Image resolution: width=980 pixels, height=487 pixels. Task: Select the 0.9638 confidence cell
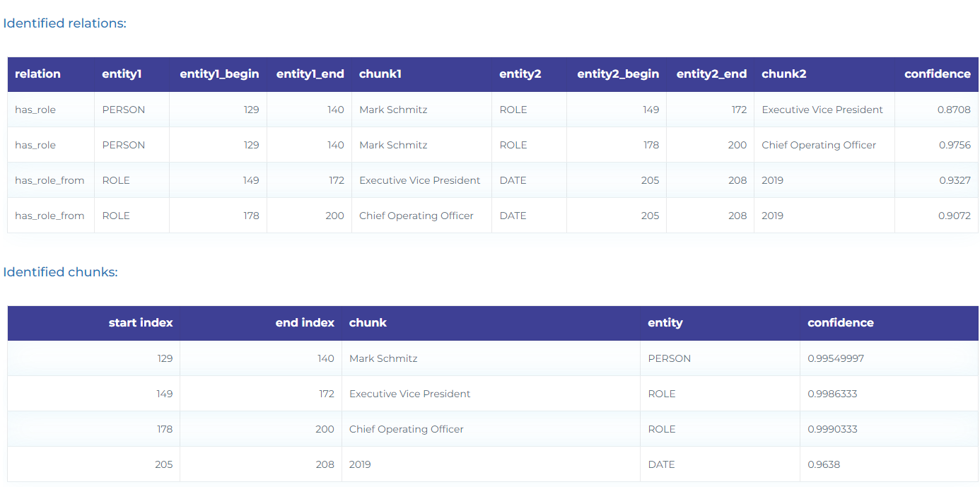point(824,464)
